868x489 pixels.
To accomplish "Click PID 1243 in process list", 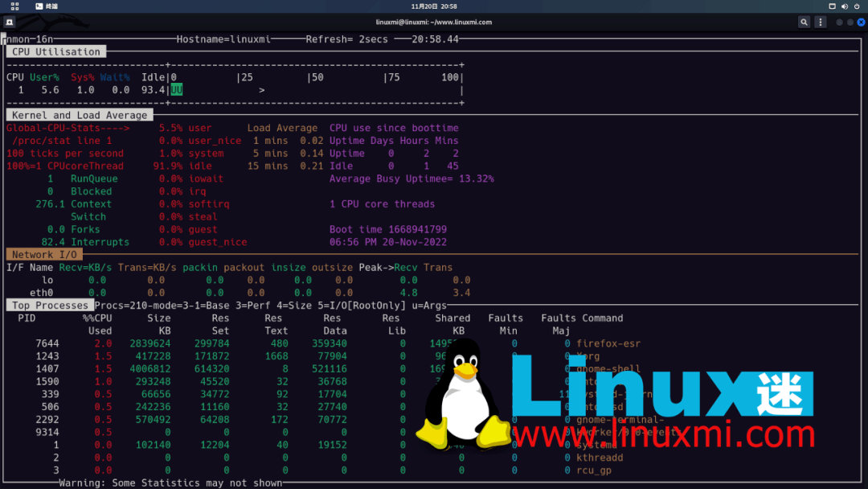I will 47,356.
